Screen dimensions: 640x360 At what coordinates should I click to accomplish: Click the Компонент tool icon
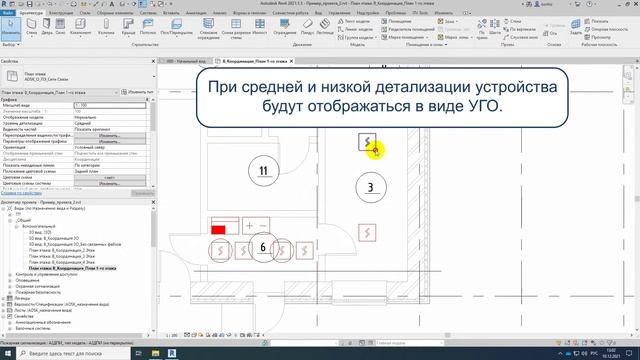[80, 24]
